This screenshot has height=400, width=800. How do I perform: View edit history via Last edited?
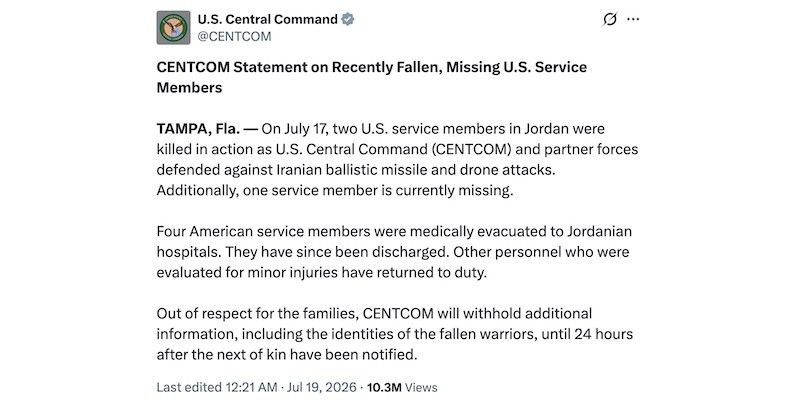pyautogui.click(x=188, y=387)
